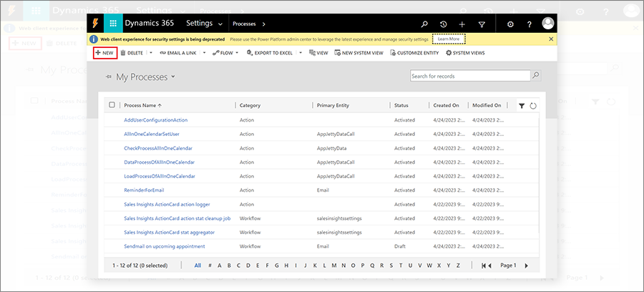Open Sales Insights ActionCard action stat cleanup job
The image size is (644, 292).
tap(177, 218)
